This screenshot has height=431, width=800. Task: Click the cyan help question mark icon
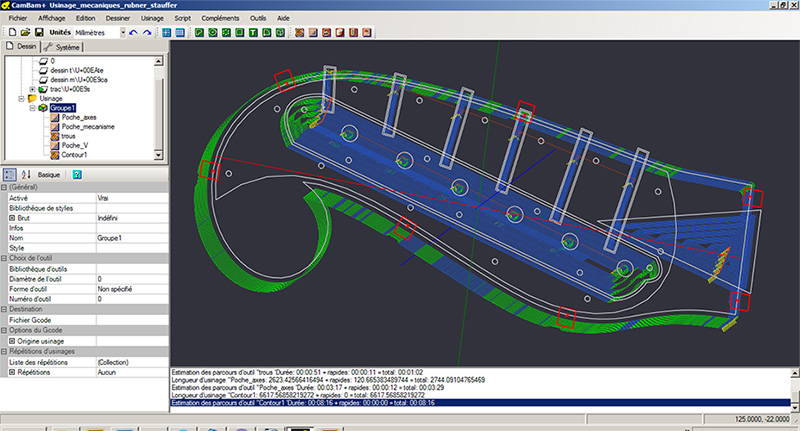coord(77,174)
